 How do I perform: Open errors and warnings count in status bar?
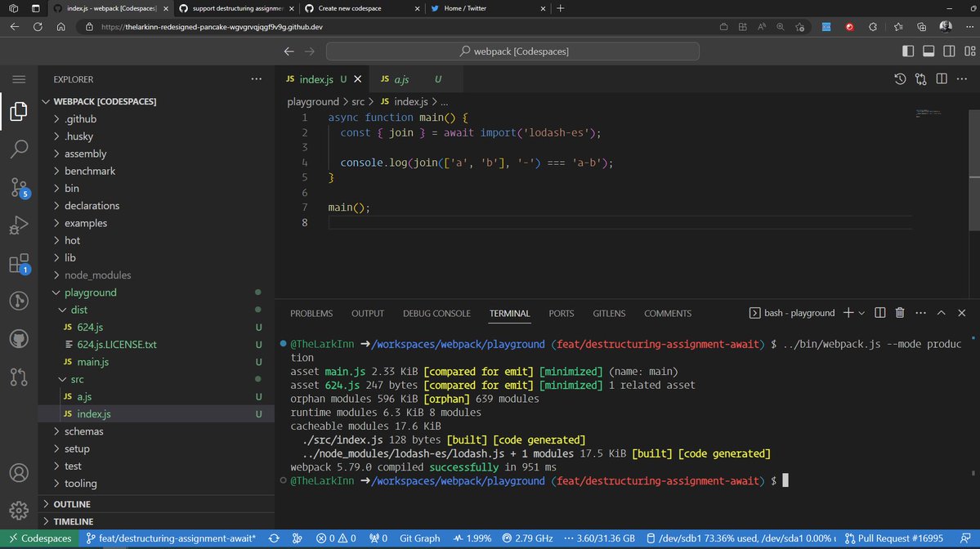[336, 538]
